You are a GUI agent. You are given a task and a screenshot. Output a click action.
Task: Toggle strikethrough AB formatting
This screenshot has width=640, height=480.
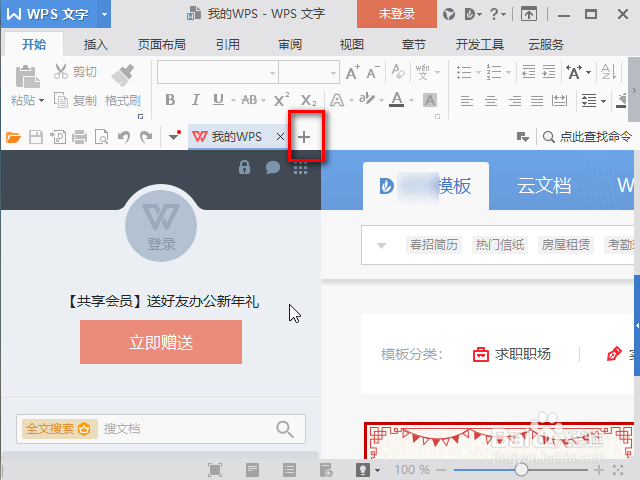tap(249, 100)
